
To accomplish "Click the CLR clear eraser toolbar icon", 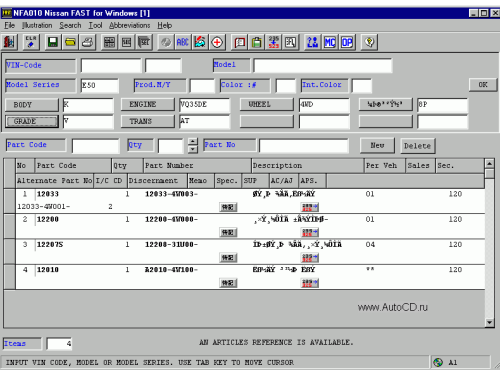I will click(x=31, y=42).
